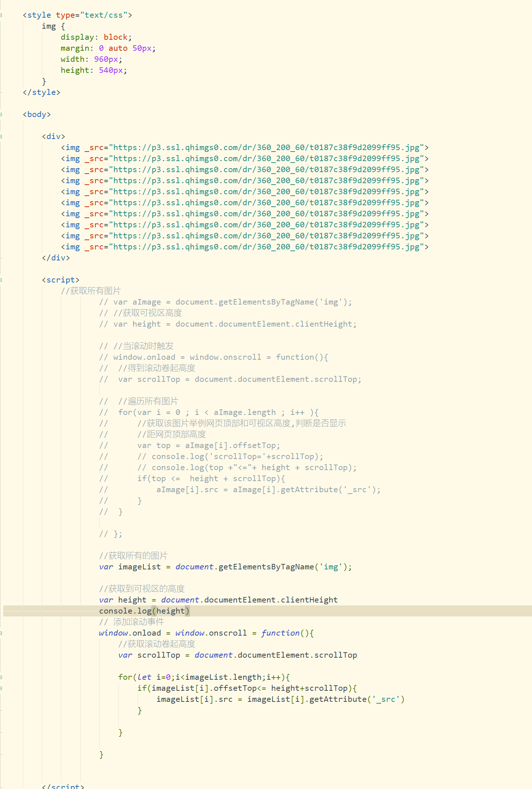The image size is (532, 789).
Task: Click commented "console.log('scrollTop='+scrollTop);"
Action: pyautogui.click(x=230, y=456)
